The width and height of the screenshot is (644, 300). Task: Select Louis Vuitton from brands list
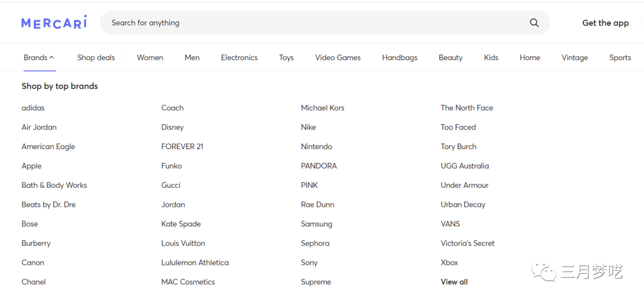tap(183, 243)
